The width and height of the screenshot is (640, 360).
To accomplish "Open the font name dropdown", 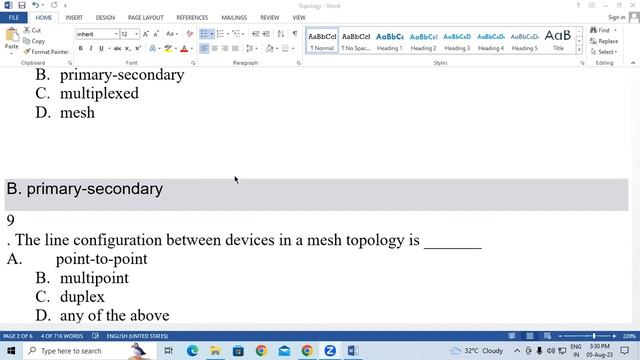I will 116,34.
